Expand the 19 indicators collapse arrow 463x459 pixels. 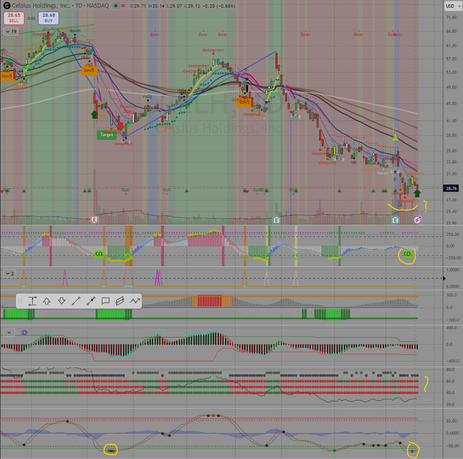(11, 32)
